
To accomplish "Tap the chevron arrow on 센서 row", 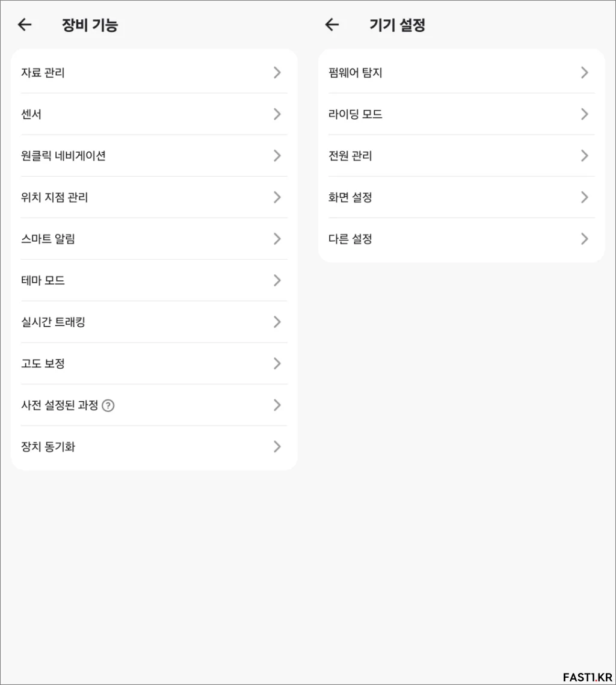I will point(277,114).
